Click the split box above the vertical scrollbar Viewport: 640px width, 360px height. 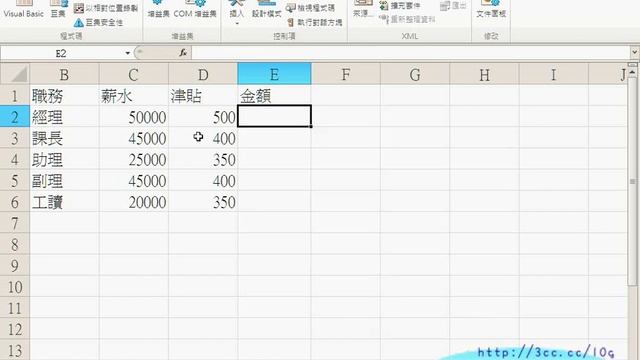(x=633, y=64)
